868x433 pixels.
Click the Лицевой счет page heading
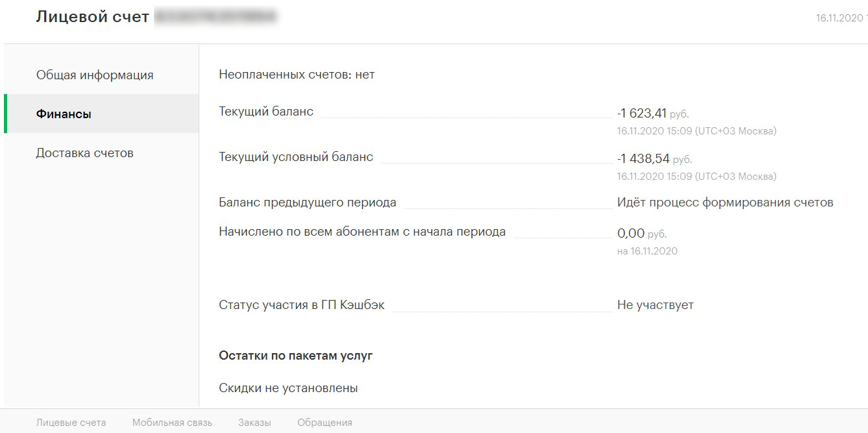pos(92,17)
